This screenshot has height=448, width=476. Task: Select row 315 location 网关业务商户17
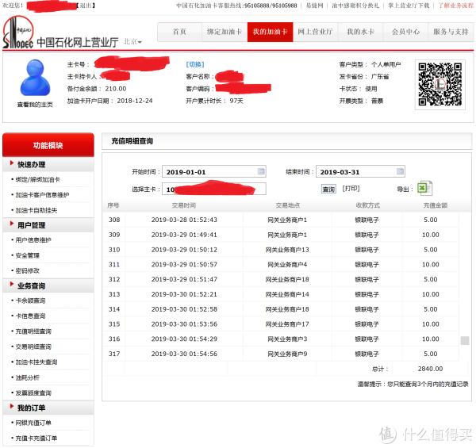point(287,324)
